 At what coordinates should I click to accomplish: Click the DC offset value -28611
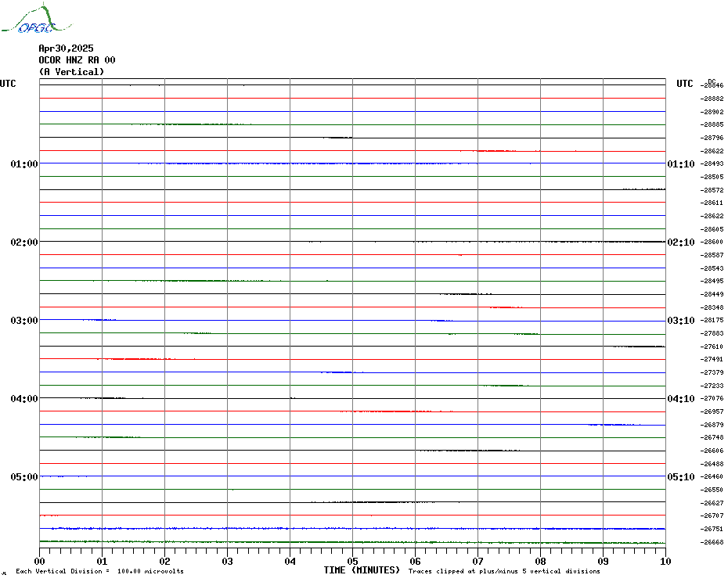pyautogui.click(x=712, y=203)
